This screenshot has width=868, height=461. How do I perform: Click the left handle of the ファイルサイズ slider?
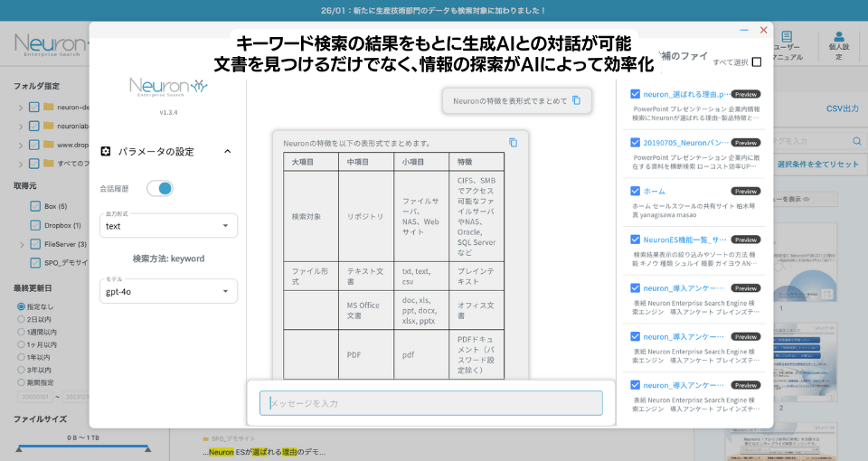point(19,449)
